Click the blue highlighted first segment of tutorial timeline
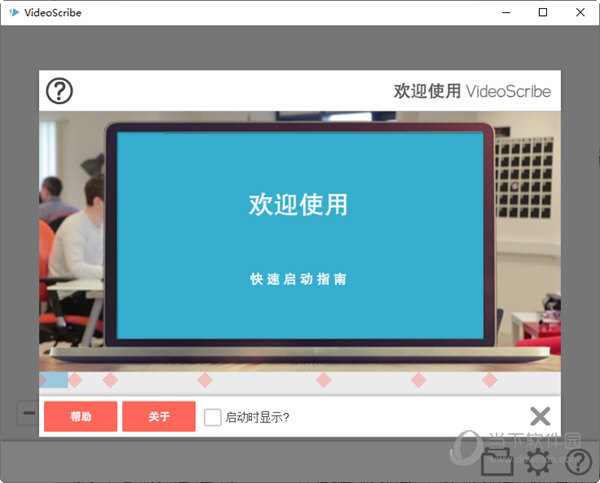 click(54, 380)
